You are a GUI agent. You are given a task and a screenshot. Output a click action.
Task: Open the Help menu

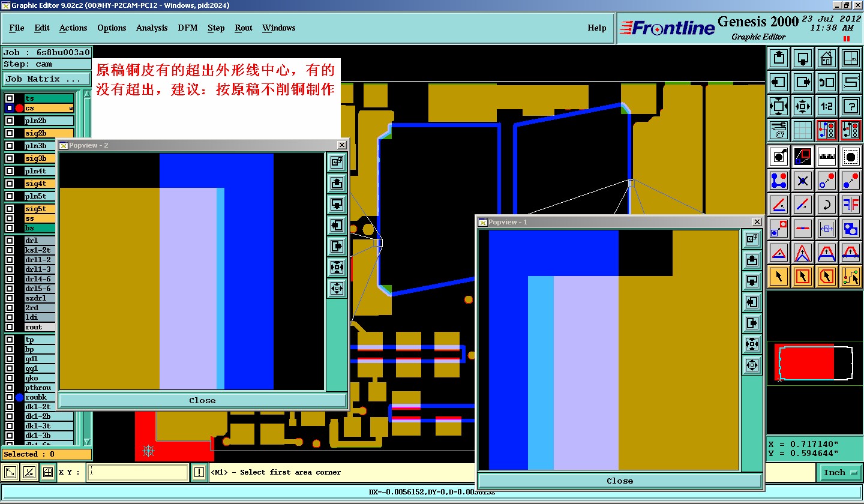(596, 28)
